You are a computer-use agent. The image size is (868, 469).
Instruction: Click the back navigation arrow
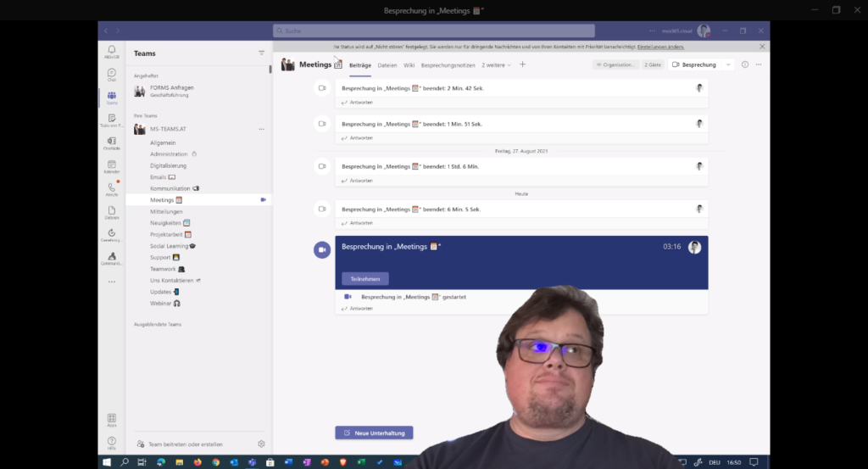click(106, 31)
